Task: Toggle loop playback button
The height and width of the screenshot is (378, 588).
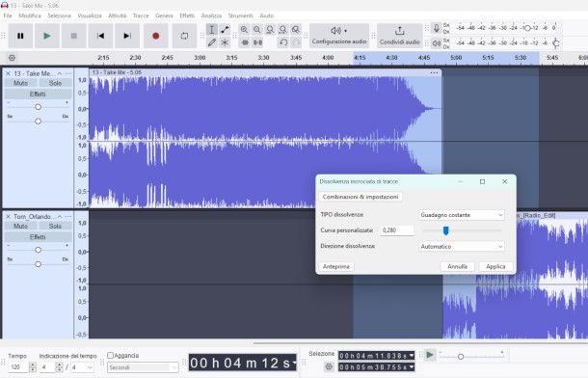Action: click(x=184, y=36)
